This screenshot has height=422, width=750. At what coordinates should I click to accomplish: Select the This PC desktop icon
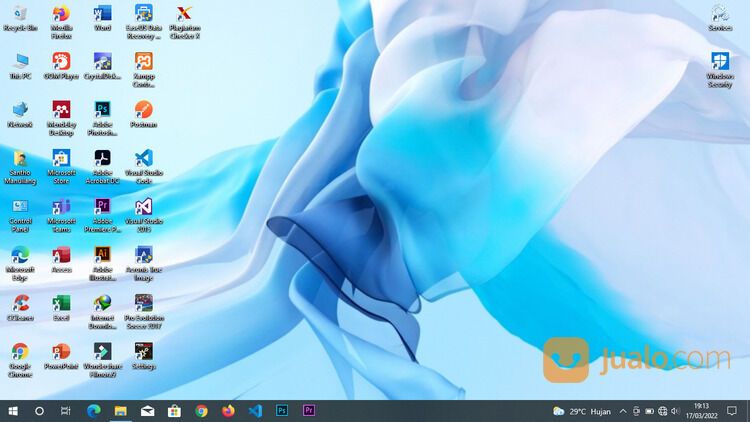click(x=20, y=67)
